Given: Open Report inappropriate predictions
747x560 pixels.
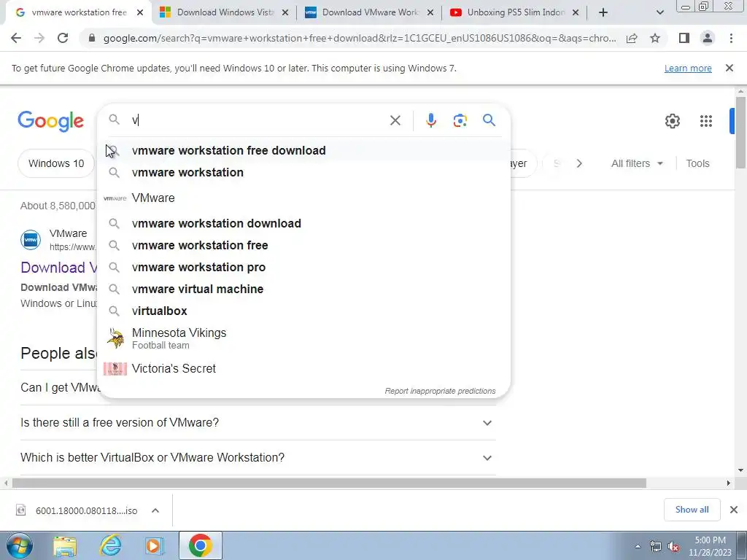Looking at the screenshot, I should click(x=440, y=391).
